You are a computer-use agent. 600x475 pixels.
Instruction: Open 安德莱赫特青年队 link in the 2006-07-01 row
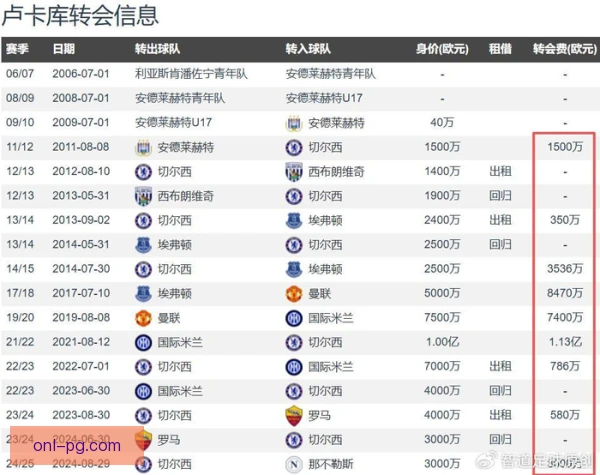[x=331, y=73]
